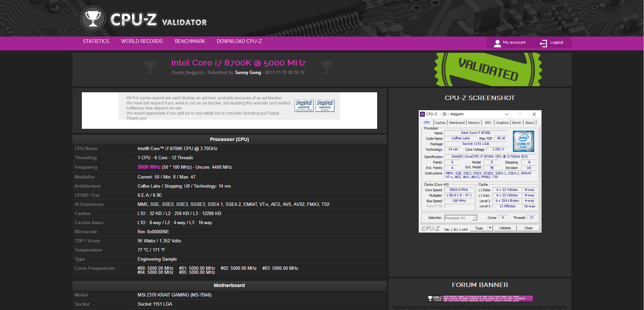Select the Memory tab in CPU-Z screenshot
This screenshot has width=644, height=310.
click(x=474, y=123)
